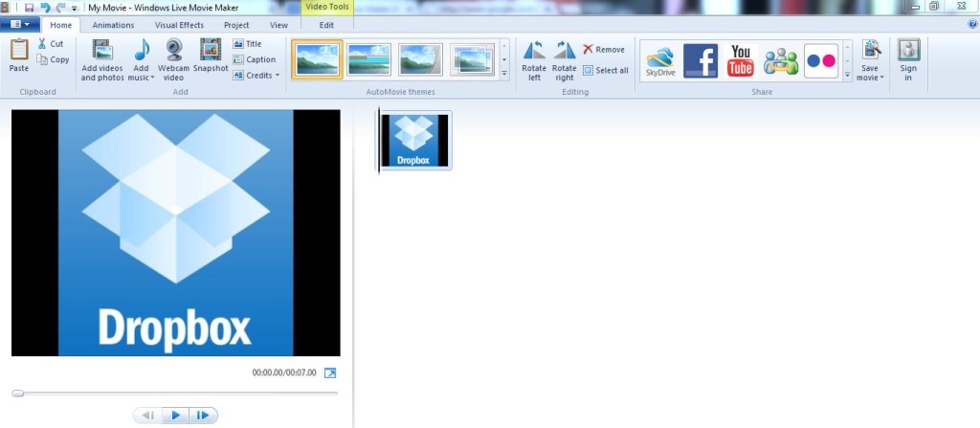The height and width of the screenshot is (428, 980).
Task: Advance to the next frame
Action: (x=203, y=415)
